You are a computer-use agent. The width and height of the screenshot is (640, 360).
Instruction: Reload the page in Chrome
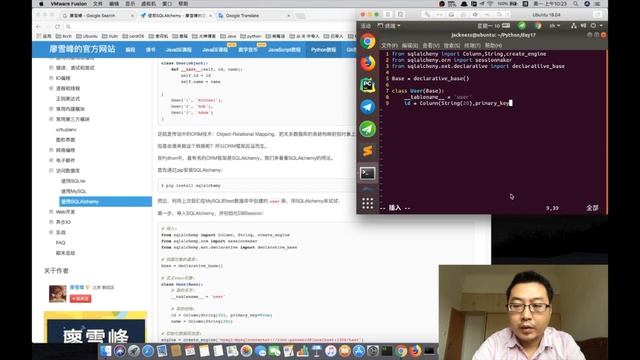point(57,27)
